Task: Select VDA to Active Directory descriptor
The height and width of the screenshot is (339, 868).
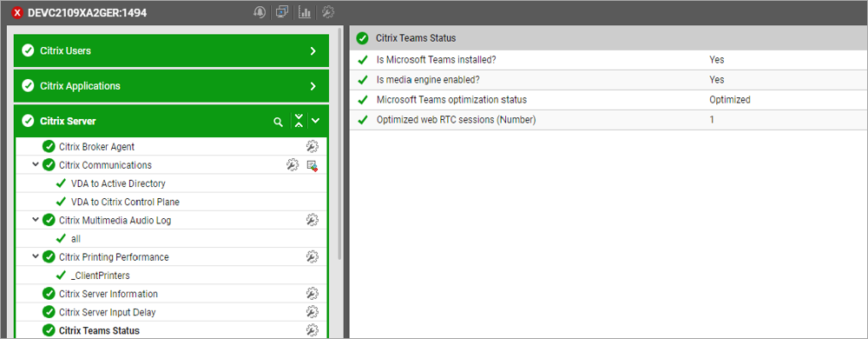Action: (118, 183)
